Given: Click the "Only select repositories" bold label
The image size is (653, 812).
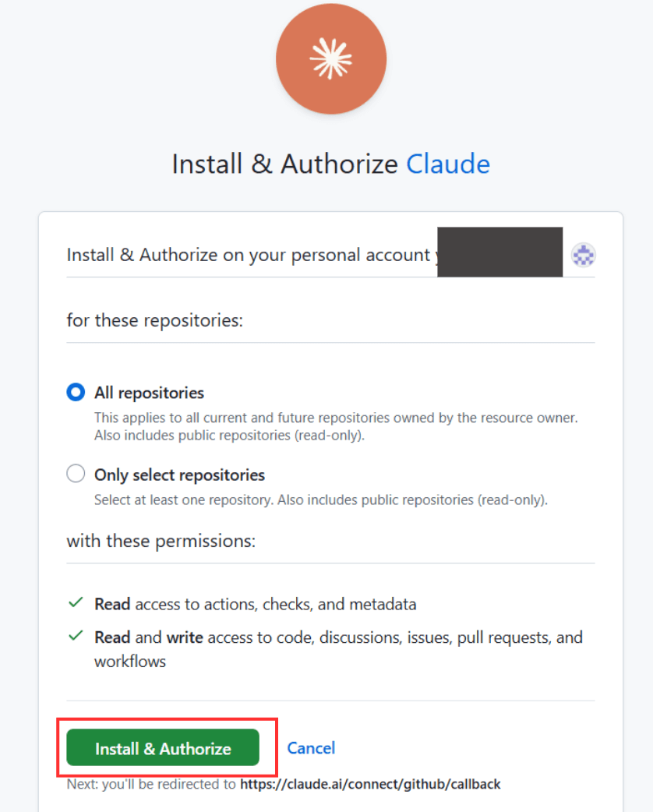Looking at the screenshot, I should tap(179, 475).
